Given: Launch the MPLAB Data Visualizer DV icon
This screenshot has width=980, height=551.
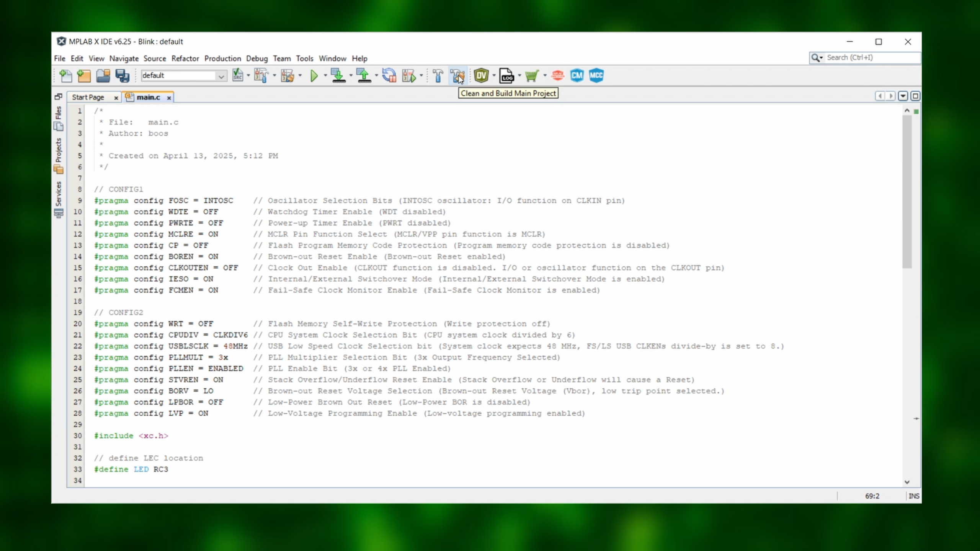Looking at the screenshot, I should 481,75.
